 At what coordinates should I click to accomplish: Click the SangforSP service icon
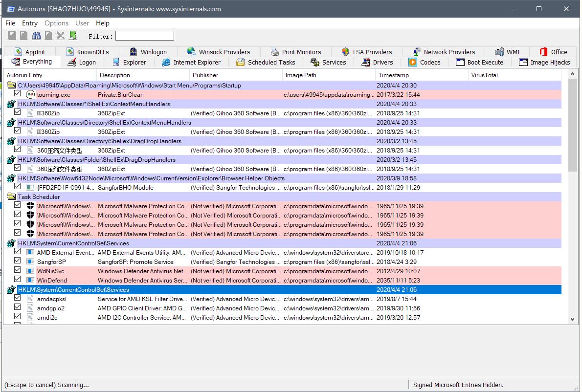point(30,262)
